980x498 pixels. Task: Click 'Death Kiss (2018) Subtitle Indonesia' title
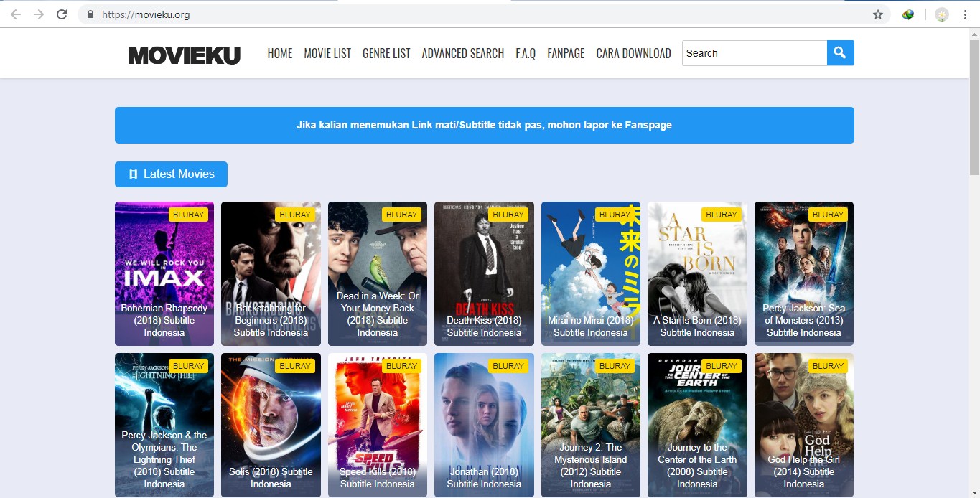pyautogui.click(x=484, y=326)
